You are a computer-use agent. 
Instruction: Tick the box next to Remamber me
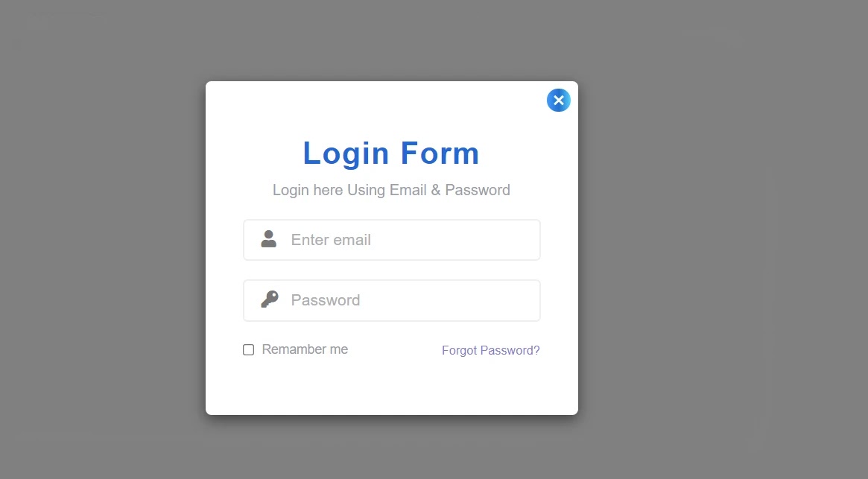tap(249, 349)
